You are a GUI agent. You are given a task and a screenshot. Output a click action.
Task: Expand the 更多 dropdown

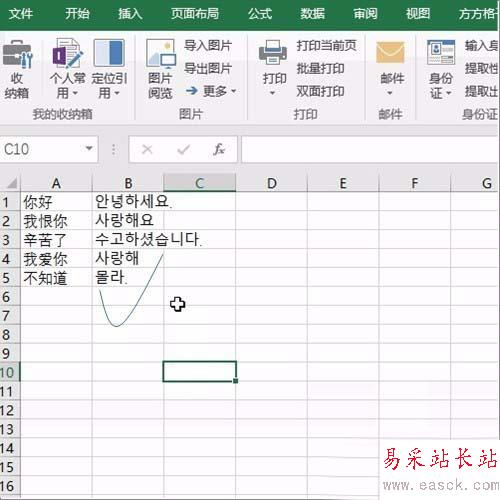pos(233,91)
